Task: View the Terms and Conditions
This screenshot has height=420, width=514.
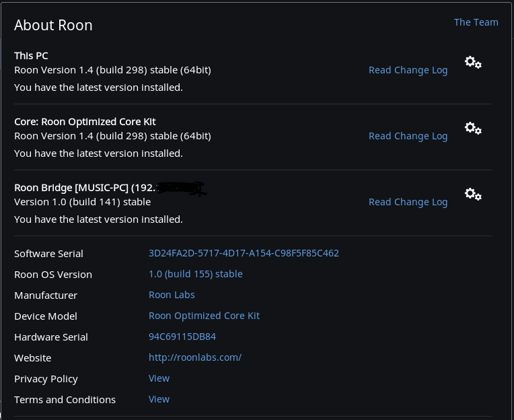Action: pos(159,399)
